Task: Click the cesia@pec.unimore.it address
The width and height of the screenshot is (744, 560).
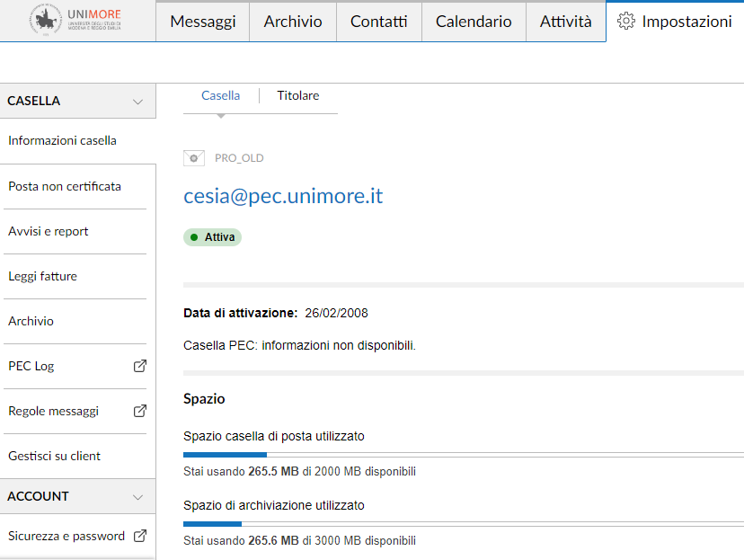Action: coord(283,196)
